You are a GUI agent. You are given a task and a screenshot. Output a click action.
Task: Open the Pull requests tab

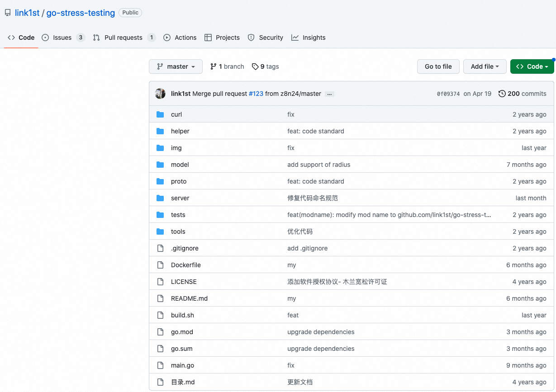[124, 38]
